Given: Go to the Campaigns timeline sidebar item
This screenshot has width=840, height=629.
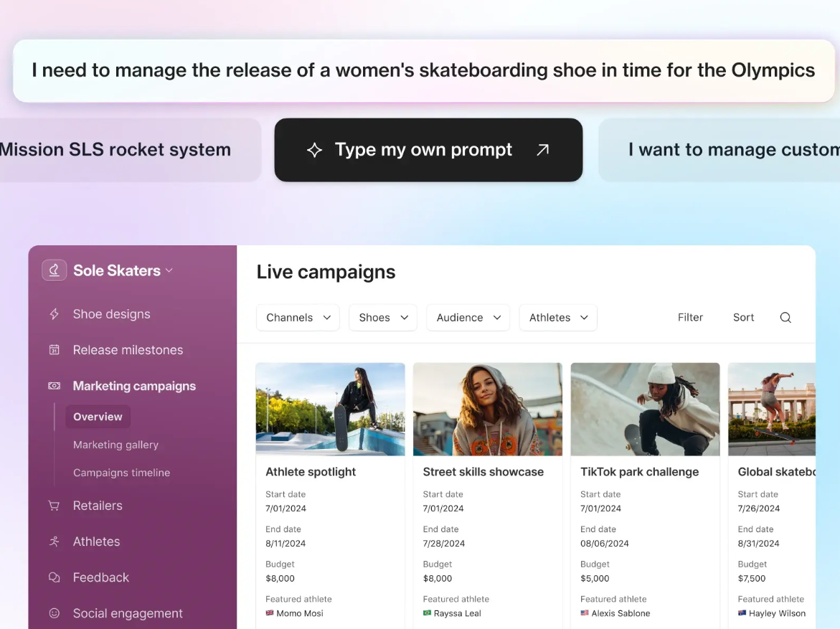Looking at the screenshot, I should pyautogui.click(x=121, y=473).
